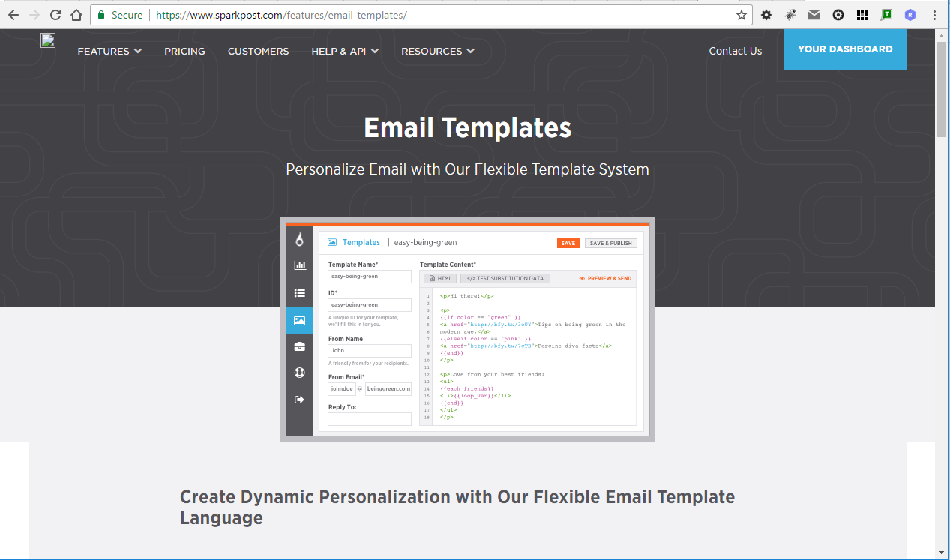Go back using browser back arrow
The height and width of the screenshot is (560, 950).
point(13,15)
